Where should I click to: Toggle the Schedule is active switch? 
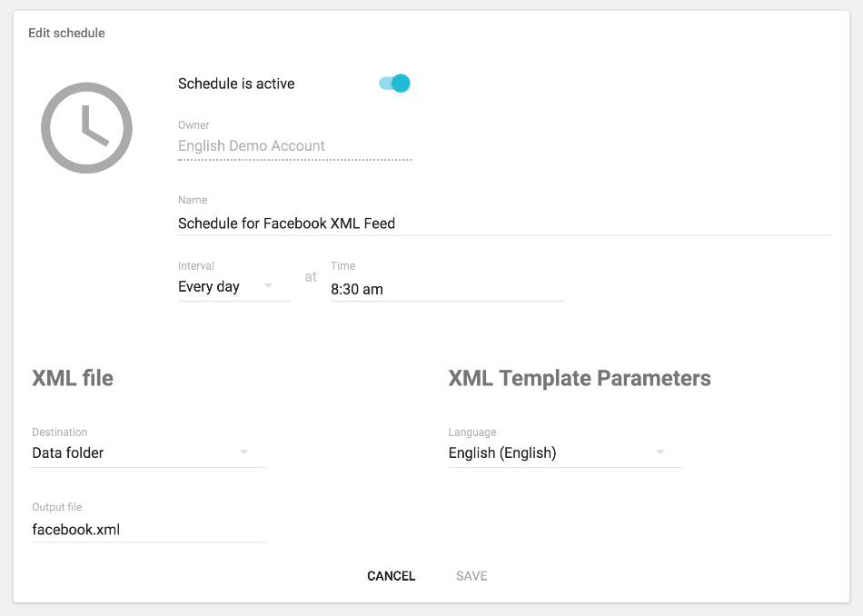coord(394,84)
